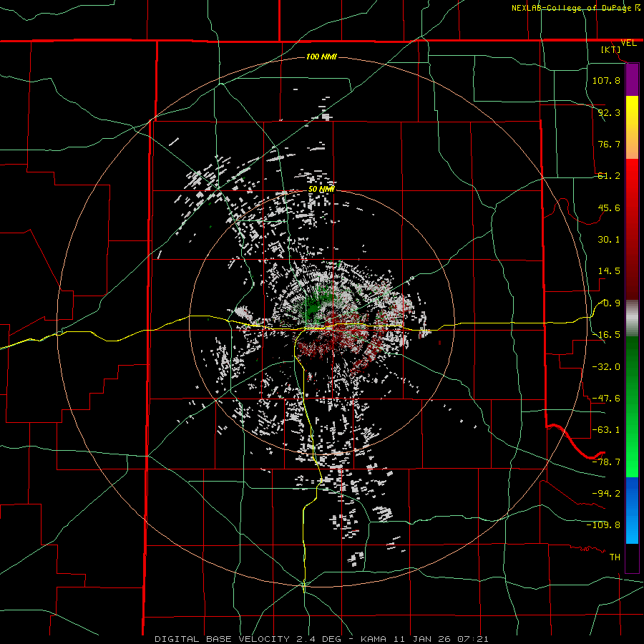Click the 45.6 velocity scale value
The image size is (644, 644).
(609, 208)
